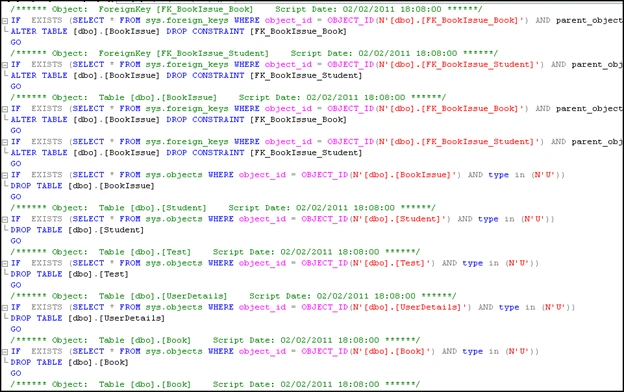The width and height of the screenshot is (624, 392).
Task: Click comment line 'Object: Table [dbo].[Test]'
Action: coord(215,252)
